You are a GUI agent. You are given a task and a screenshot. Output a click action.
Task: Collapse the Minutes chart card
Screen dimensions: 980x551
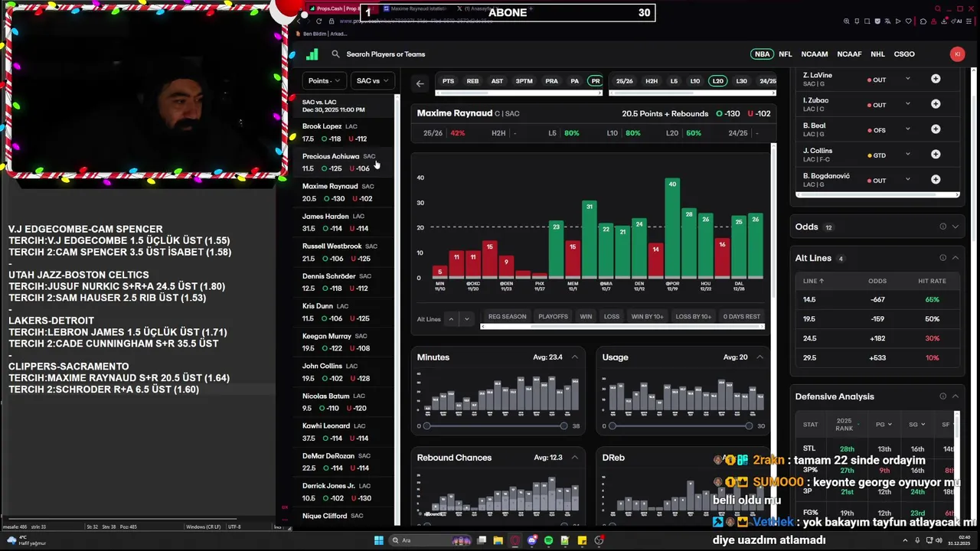click(575, 357)
